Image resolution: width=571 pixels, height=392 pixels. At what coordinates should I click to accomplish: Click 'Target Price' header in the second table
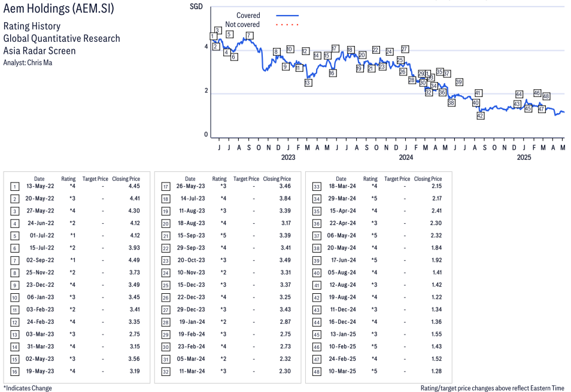pyautogui.click(x=246, y=179)
